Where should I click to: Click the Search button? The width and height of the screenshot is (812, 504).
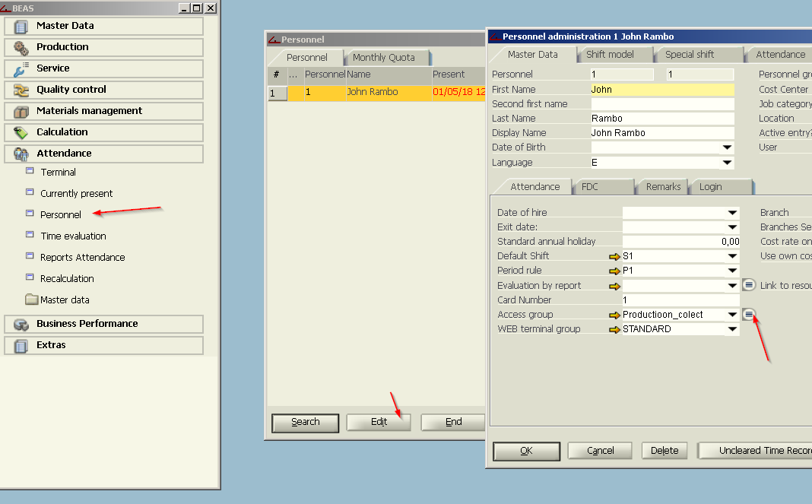[305, 422]
